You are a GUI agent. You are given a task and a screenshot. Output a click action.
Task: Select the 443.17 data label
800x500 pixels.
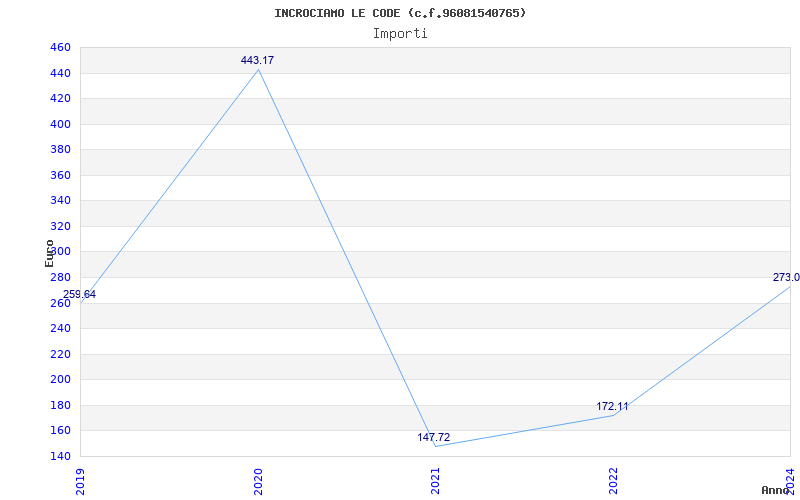[x=257, y=60]
